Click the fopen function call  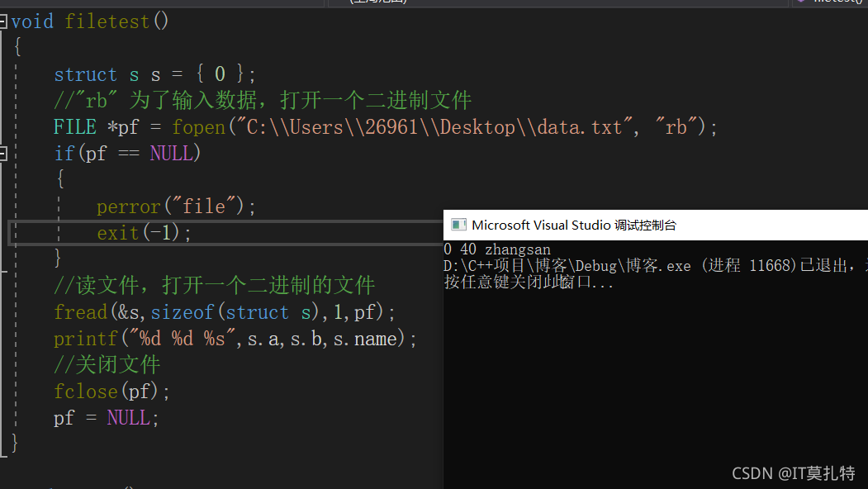point(199,127)
